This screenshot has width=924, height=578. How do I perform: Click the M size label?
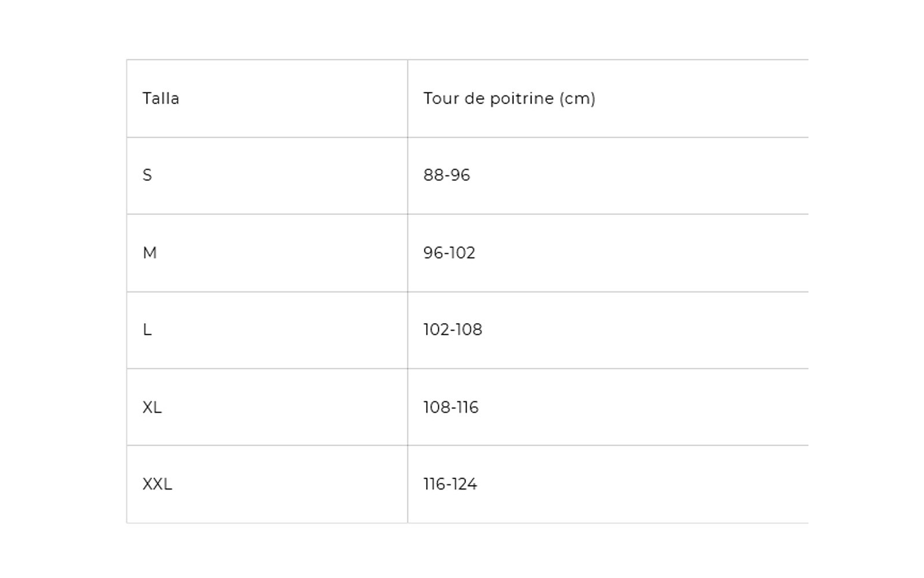(150, 253)
